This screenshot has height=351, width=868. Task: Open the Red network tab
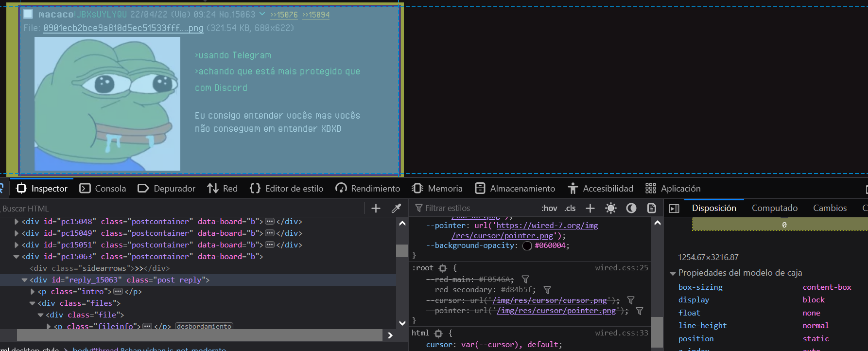point(223,189)
